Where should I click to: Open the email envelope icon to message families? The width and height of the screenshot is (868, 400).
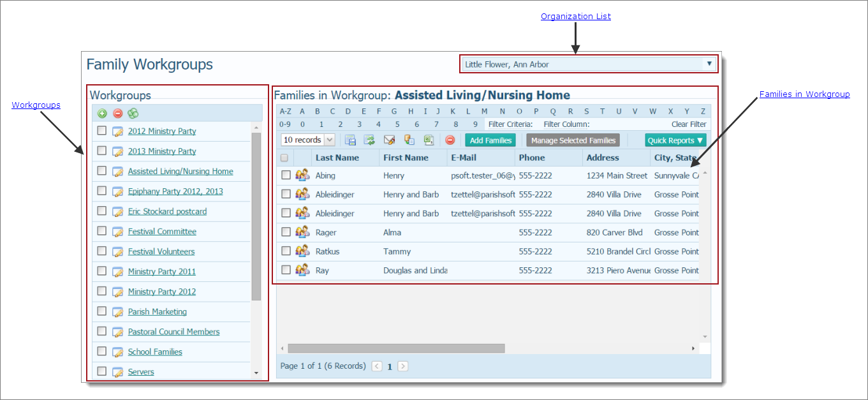(389, 140)
